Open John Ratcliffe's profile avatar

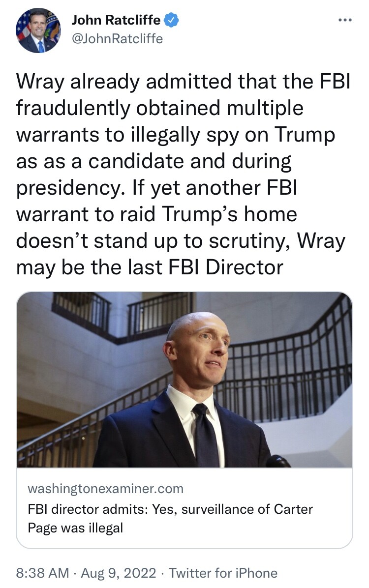click(x=38, y=30)
